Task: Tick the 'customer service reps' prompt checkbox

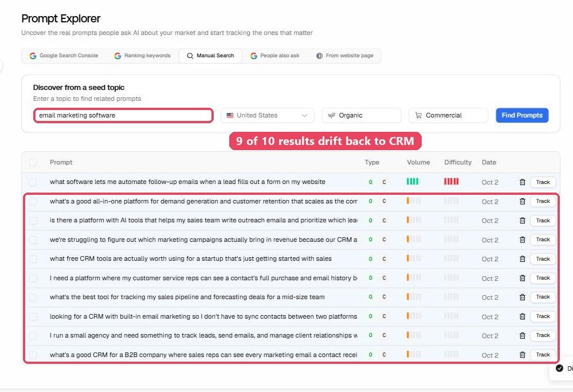Action: point(33,278)
